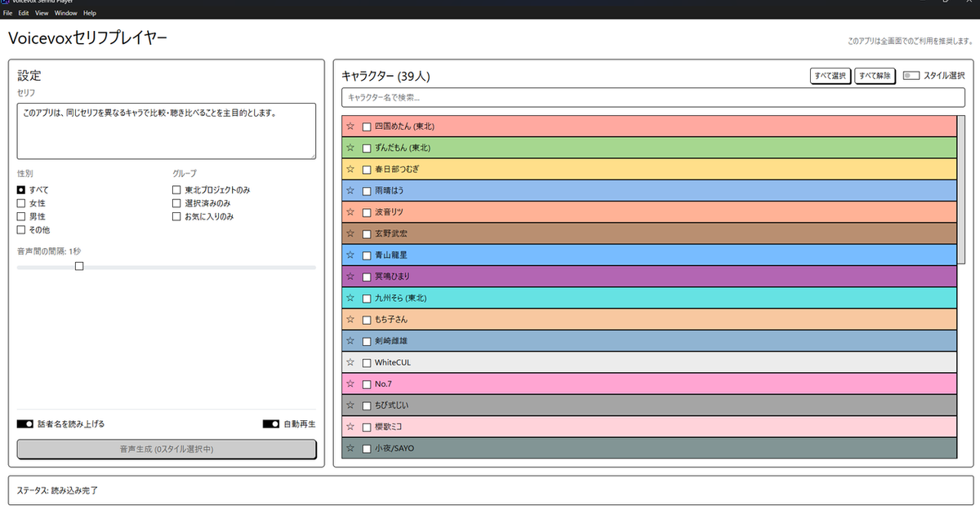Favorite 四国めたん (東北) with its star
The height and width of the screenshot is (514, 980).
click(x=350, y=126)
